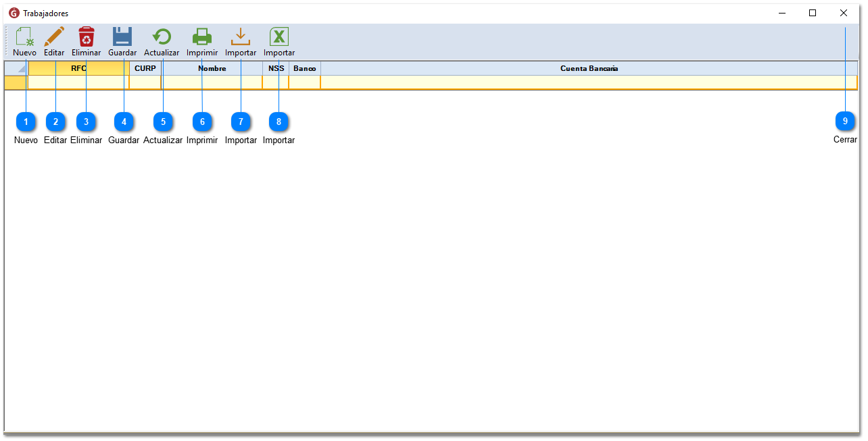Viewport: 868px width, 441px height.
Task: Maximize the Trabajadores window
Action: click(813, 13)
